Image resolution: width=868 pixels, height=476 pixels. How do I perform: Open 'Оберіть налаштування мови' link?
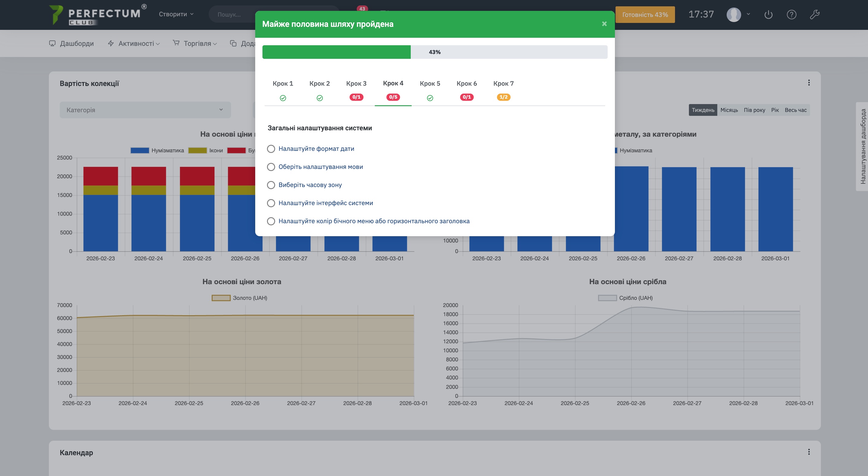click(320, 167)
